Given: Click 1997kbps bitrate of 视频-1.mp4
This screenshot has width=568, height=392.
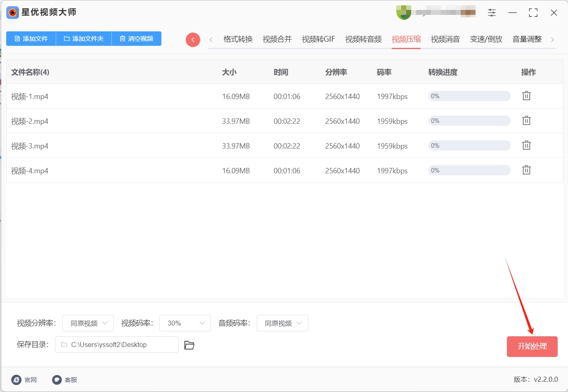Looking at the screenshot, I should point(392,97).
